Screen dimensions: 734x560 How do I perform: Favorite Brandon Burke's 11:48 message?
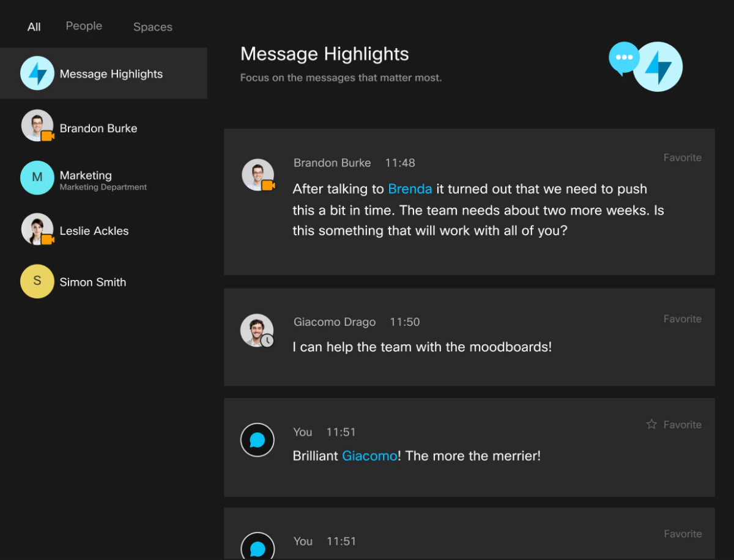click(682, 158)
